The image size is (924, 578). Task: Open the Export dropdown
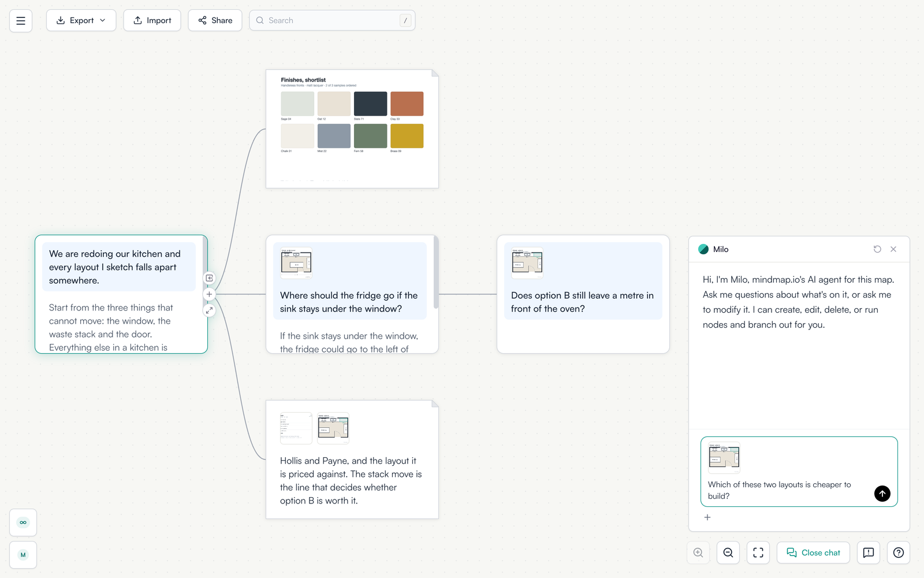(81, 20)
